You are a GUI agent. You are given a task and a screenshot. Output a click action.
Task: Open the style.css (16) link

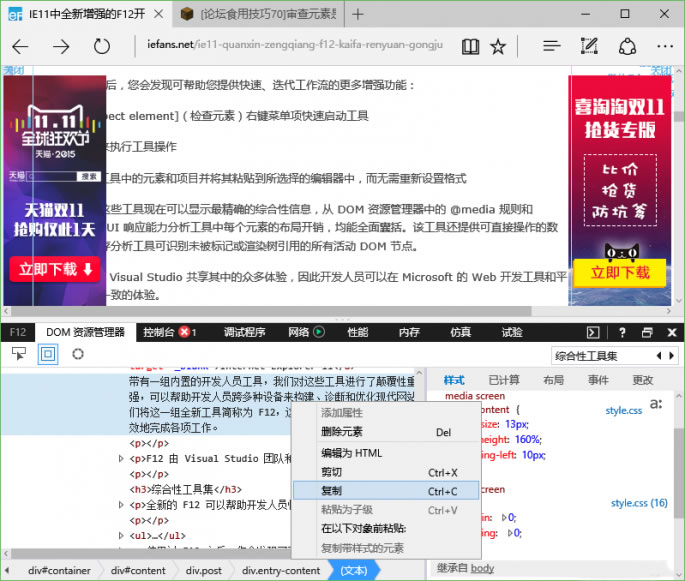(x=639, y=503)
